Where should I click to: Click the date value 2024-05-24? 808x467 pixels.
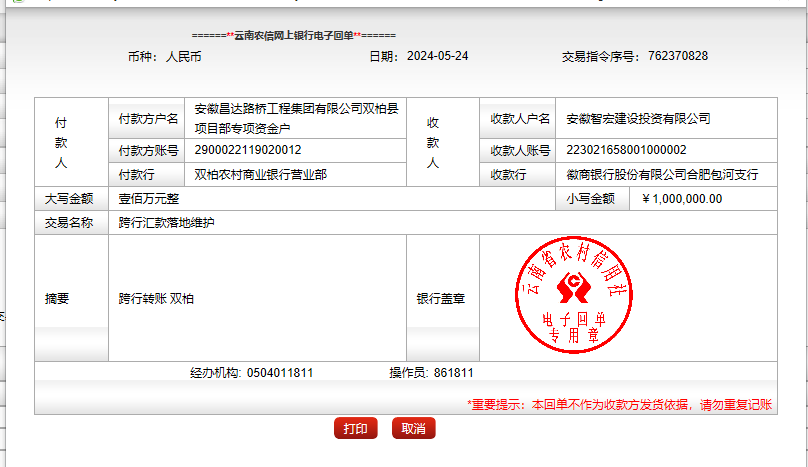click(438, 56)
